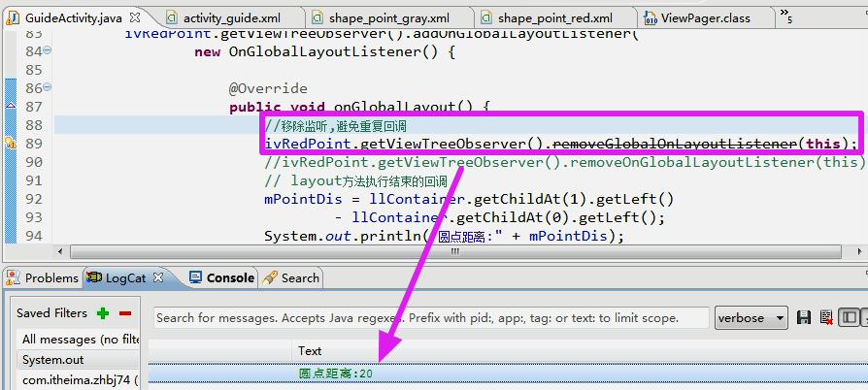This screenshot has width=868, height=390.
Task: Add a new saved logcat filter
Action: (x=102, y=313)
